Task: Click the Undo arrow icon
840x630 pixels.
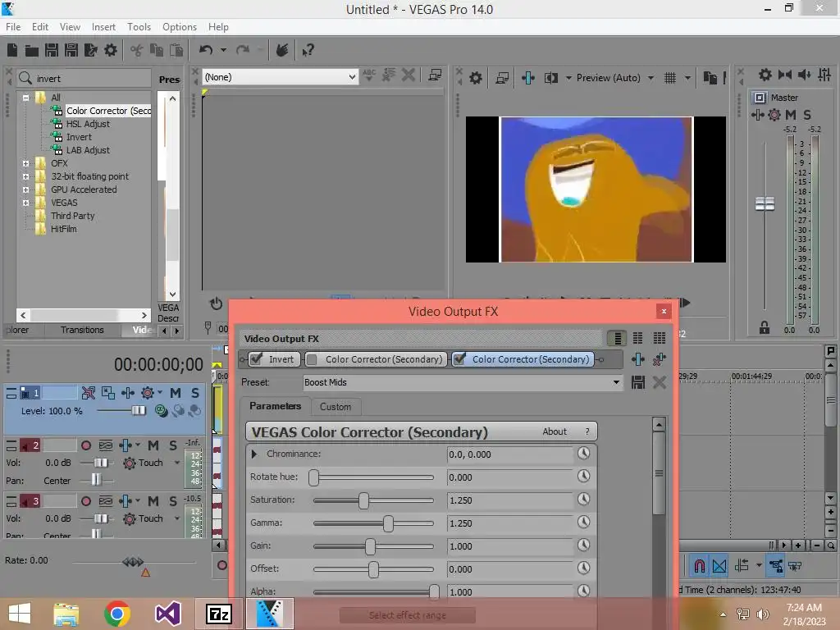Action: click(206, 50)
